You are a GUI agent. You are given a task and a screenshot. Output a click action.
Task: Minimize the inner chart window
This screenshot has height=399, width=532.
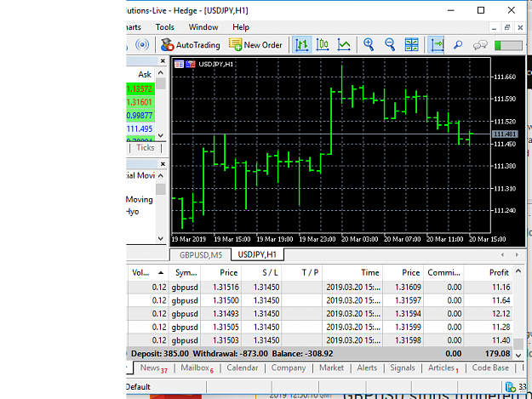[494, 27]
